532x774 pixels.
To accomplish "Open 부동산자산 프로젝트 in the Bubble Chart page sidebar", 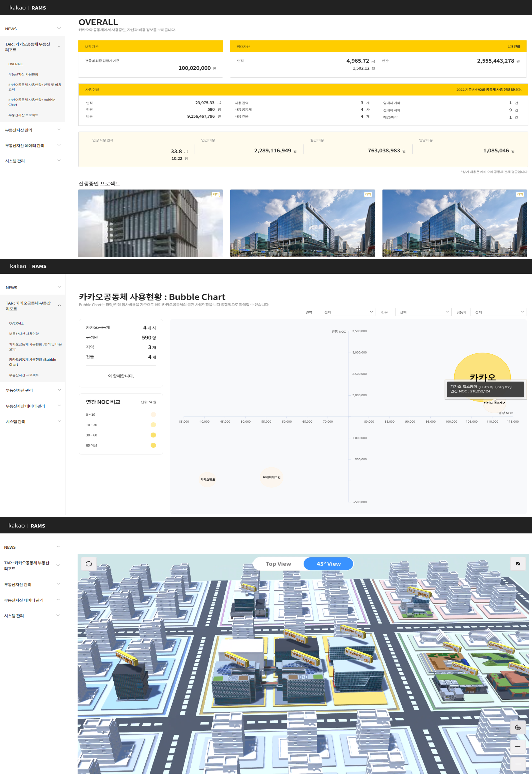I will tap(24, 375).
